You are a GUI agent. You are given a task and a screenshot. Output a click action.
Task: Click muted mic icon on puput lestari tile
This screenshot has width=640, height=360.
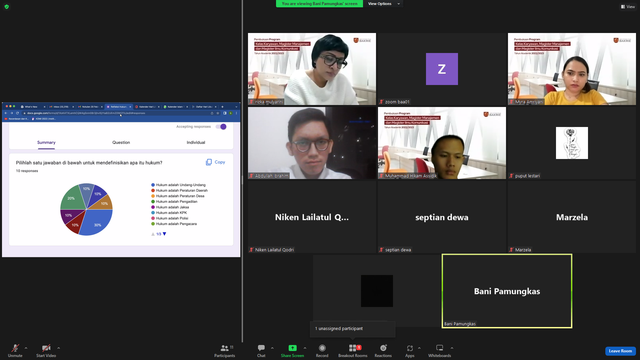(x=511, y=176)
